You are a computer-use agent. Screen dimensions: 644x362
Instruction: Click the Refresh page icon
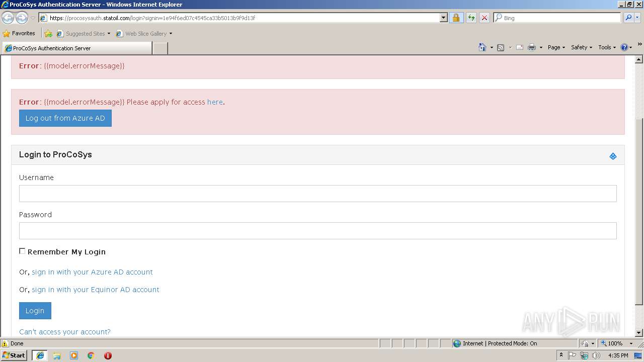[x=471, y=18]
